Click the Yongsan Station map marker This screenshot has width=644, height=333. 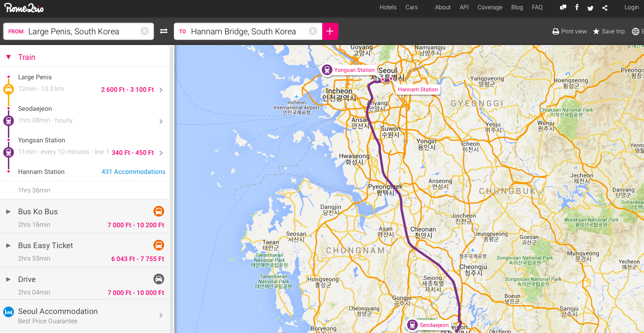(x=327, y=70)
